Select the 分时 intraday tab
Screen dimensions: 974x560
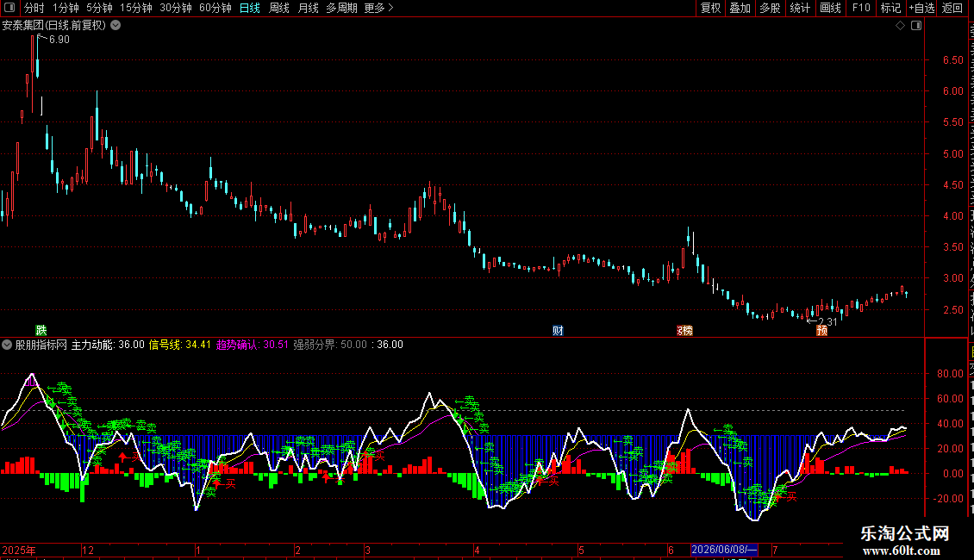(34, 8)
